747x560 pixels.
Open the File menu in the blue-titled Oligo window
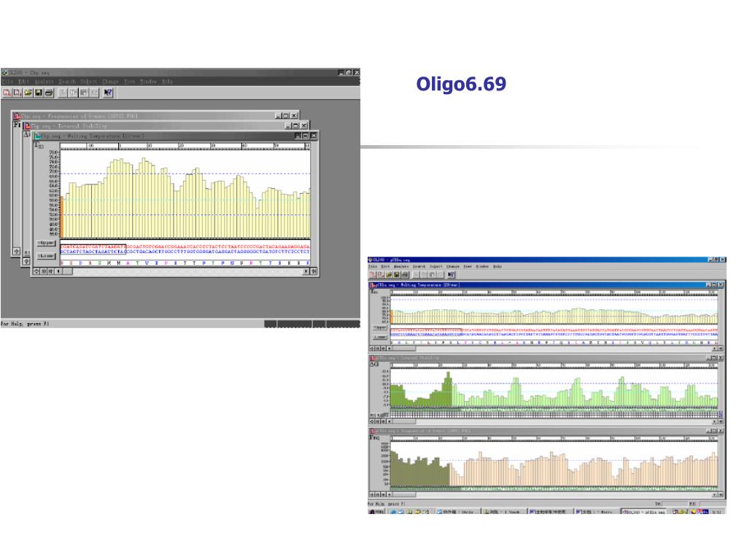(373, 267)
